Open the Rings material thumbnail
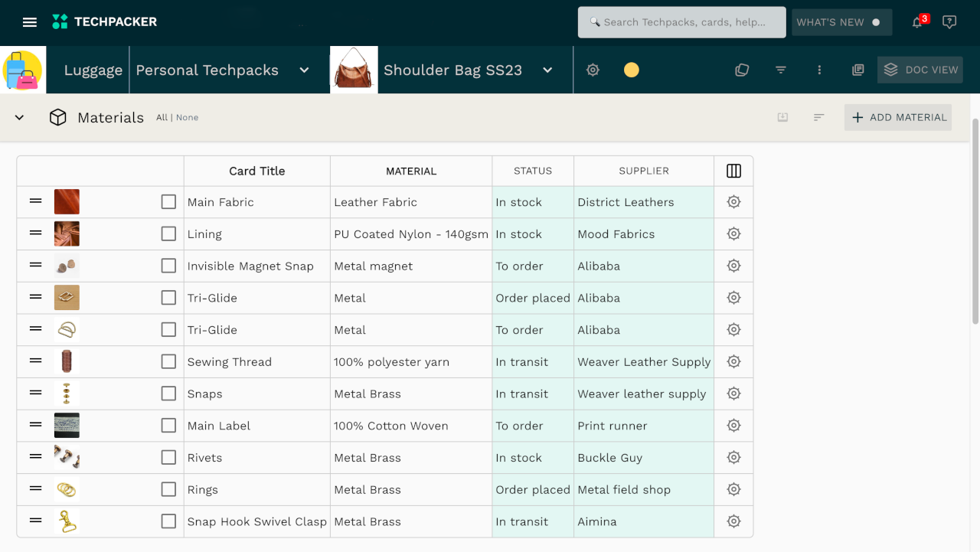This screenshot has height=552, width=980. (67, 489)
